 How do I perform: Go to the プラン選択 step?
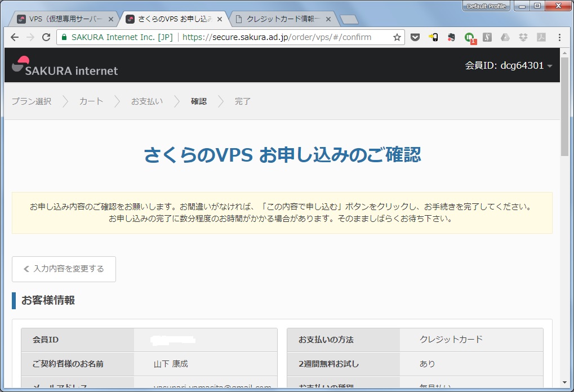(x=32, y=101)
